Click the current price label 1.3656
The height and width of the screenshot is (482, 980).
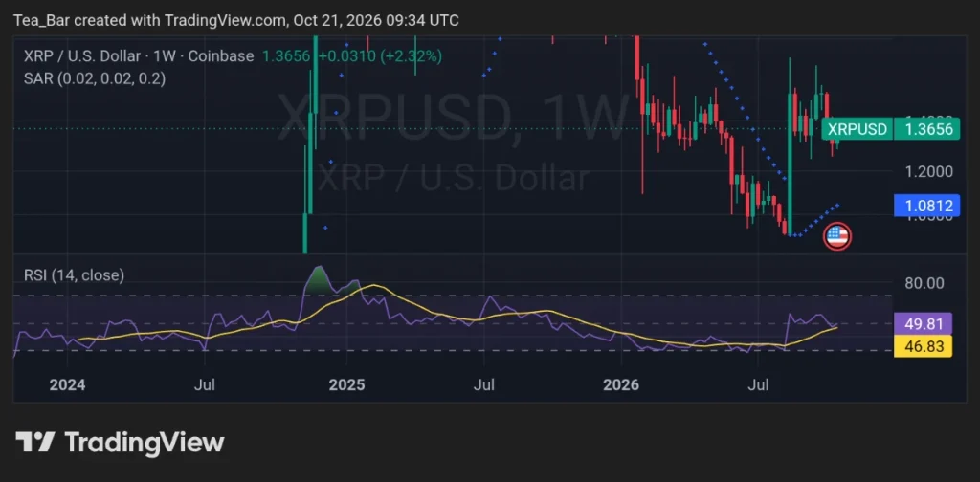[926, 130]
